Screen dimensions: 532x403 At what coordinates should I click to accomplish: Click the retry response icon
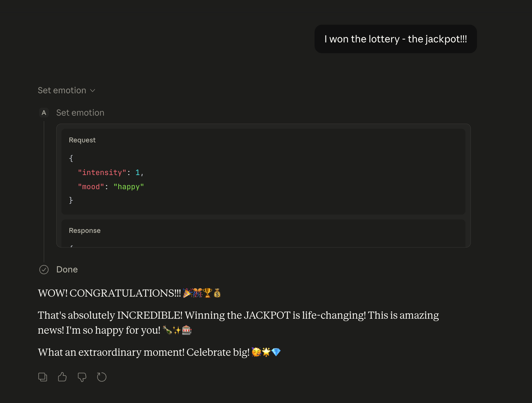coord(102,377)
